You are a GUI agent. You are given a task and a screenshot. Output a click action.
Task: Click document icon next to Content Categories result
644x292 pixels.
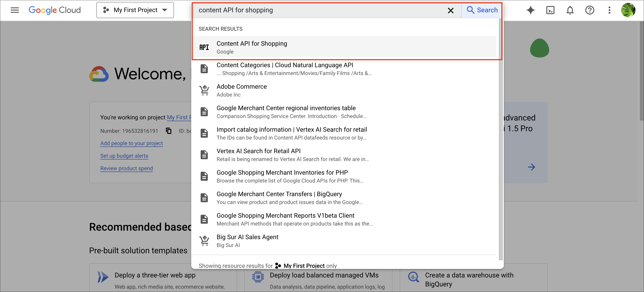tap(204, 69)
